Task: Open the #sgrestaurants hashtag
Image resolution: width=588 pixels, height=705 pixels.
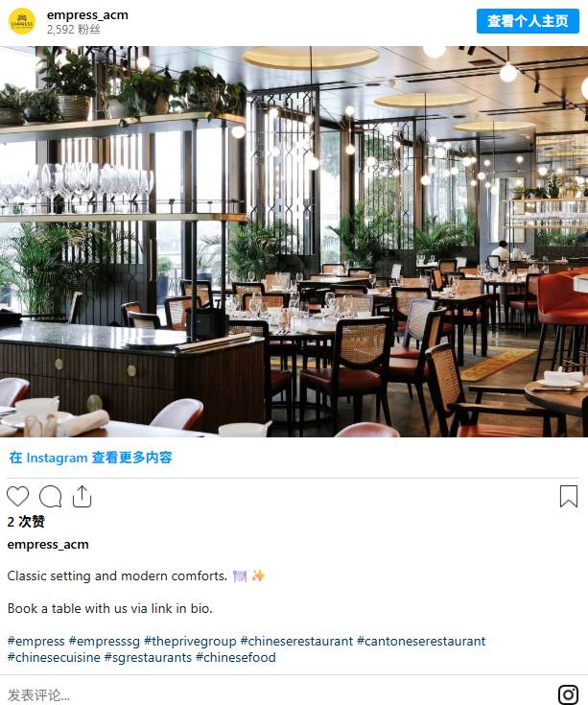Action: [148, 657]
